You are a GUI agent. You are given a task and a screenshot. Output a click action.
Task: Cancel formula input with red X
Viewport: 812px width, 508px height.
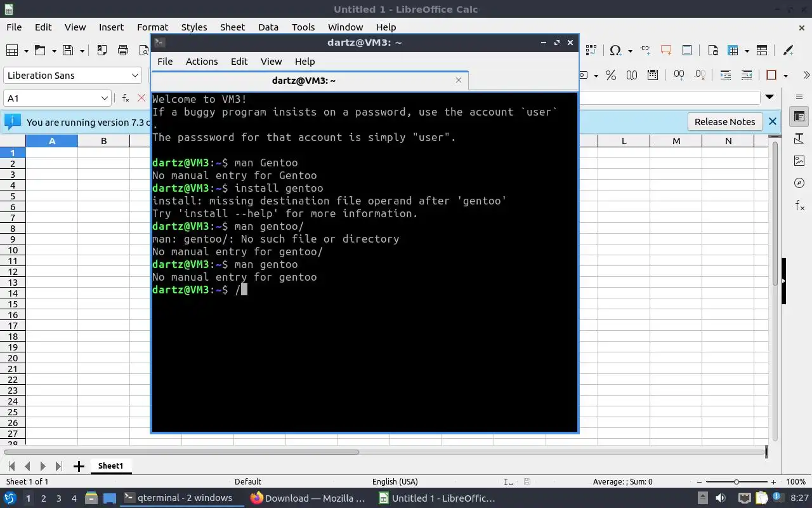pos(141,98)
